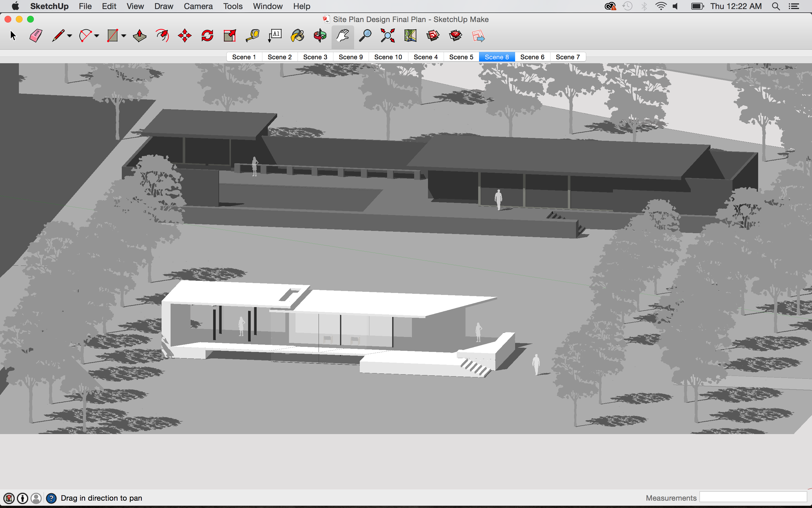Select the Arc tool

(x=85, y=36)
